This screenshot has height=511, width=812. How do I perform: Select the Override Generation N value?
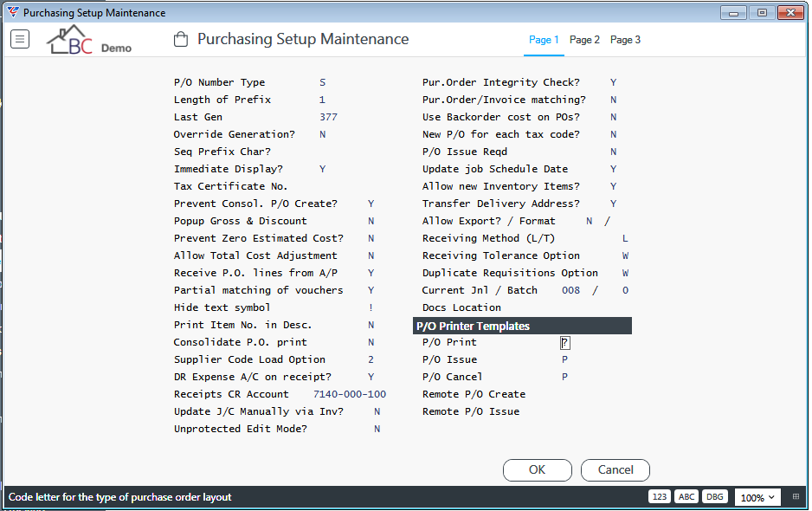(323, 134)
